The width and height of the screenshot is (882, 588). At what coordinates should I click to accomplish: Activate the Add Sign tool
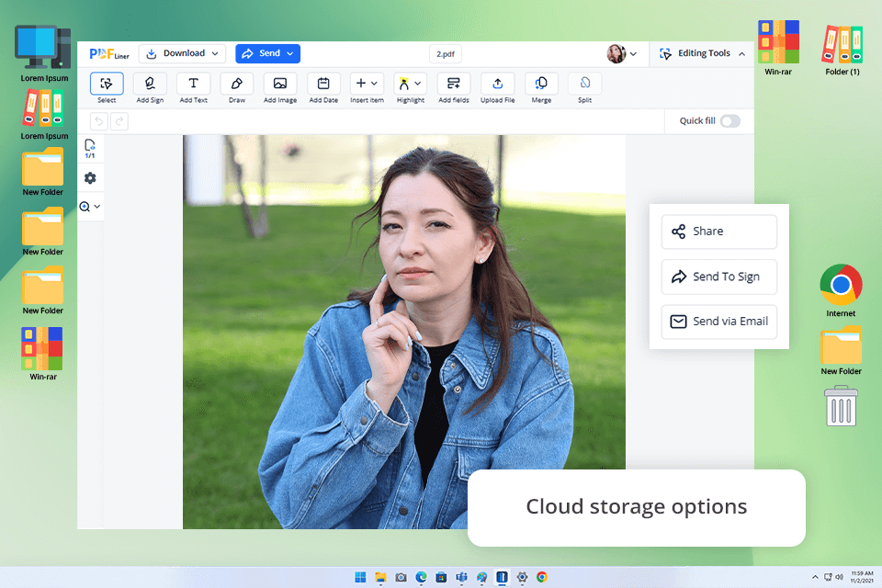coord(150,84)
